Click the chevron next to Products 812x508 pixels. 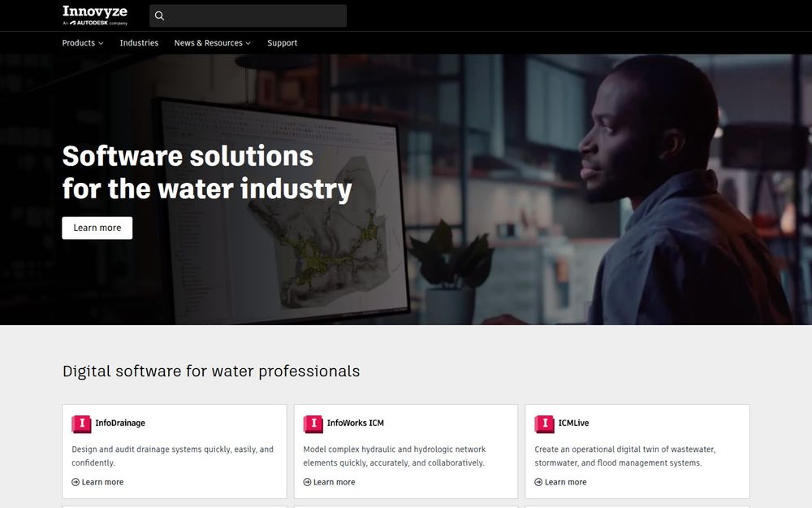[101, 44]
